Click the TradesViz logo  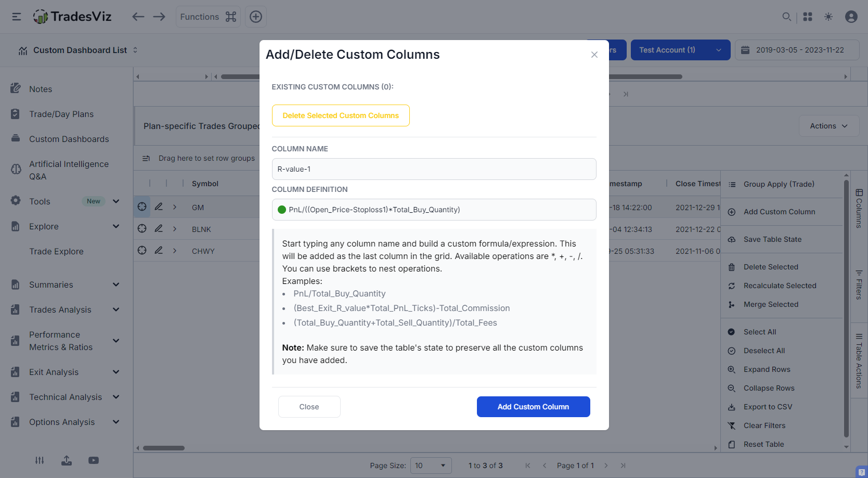tap(72, 17)
